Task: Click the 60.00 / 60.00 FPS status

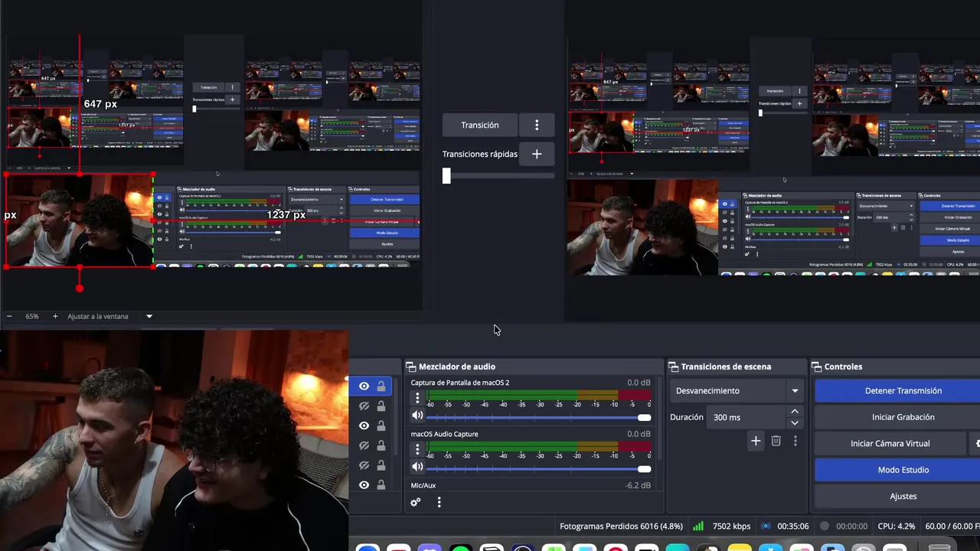Action: [952, 526]
